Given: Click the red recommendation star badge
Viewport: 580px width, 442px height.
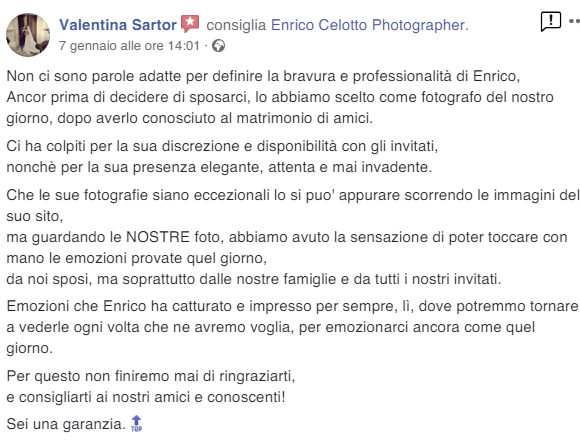Looking at the screenshot, I should pyautogui.click(x=190, y=24).
